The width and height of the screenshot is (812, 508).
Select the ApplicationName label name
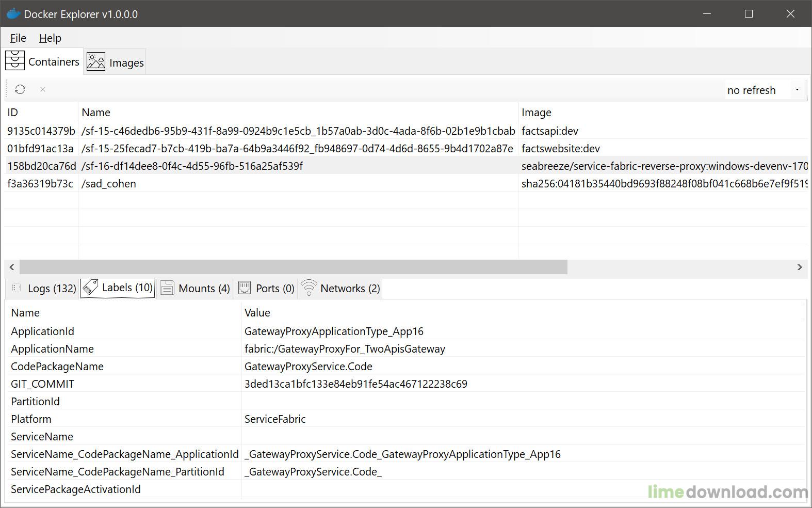[52, 348]
